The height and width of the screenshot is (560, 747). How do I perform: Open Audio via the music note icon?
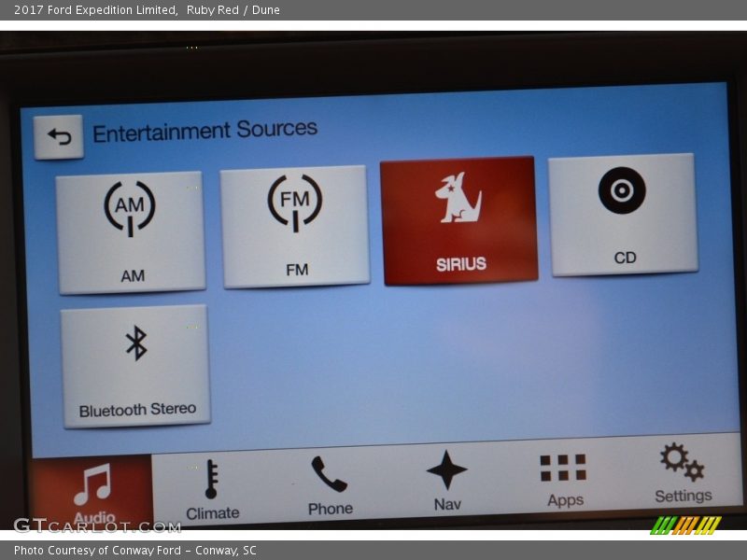92,483
